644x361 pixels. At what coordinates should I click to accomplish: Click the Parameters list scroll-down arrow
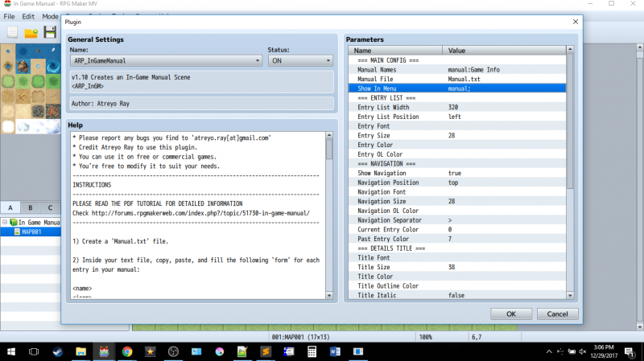coord(570,295)
